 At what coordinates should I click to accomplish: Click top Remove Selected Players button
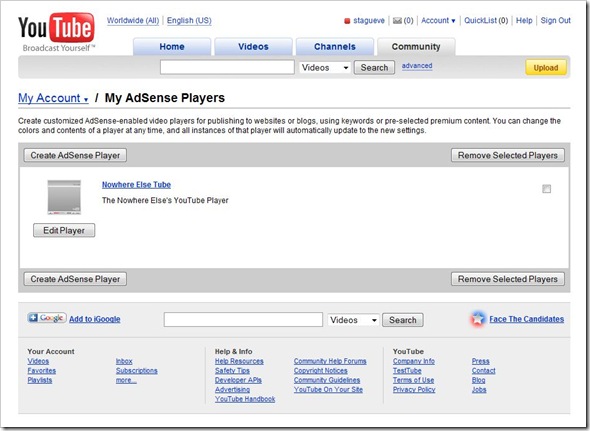point(508,155)
